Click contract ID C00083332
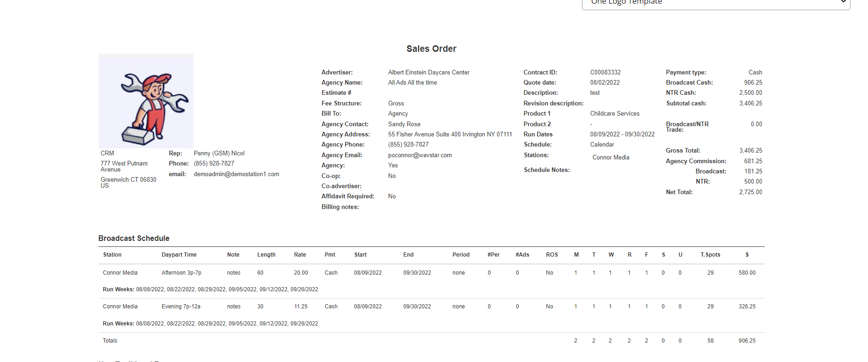This screenshot has height=362, width=868. tap(605, 73)
